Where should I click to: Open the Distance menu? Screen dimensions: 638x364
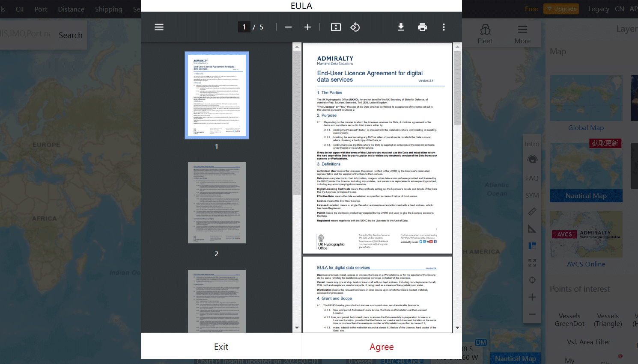pos(71,9)
